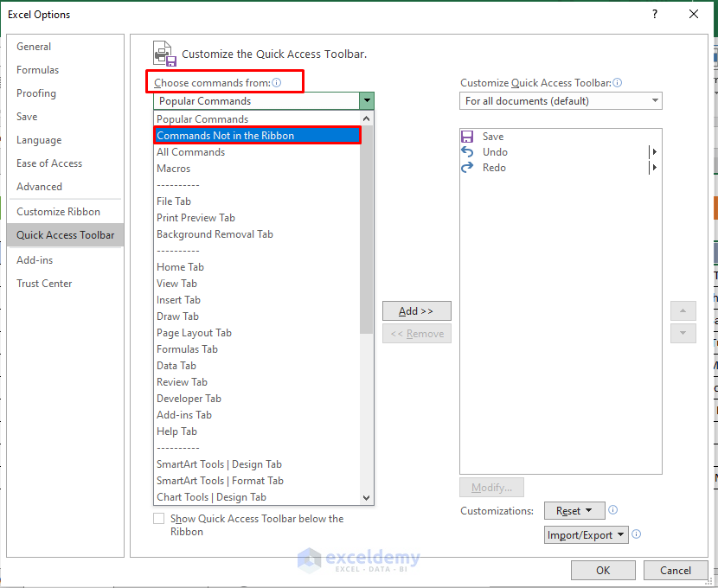Go to the Language category
The image size is (718, 588).
[x=66, y=140]
